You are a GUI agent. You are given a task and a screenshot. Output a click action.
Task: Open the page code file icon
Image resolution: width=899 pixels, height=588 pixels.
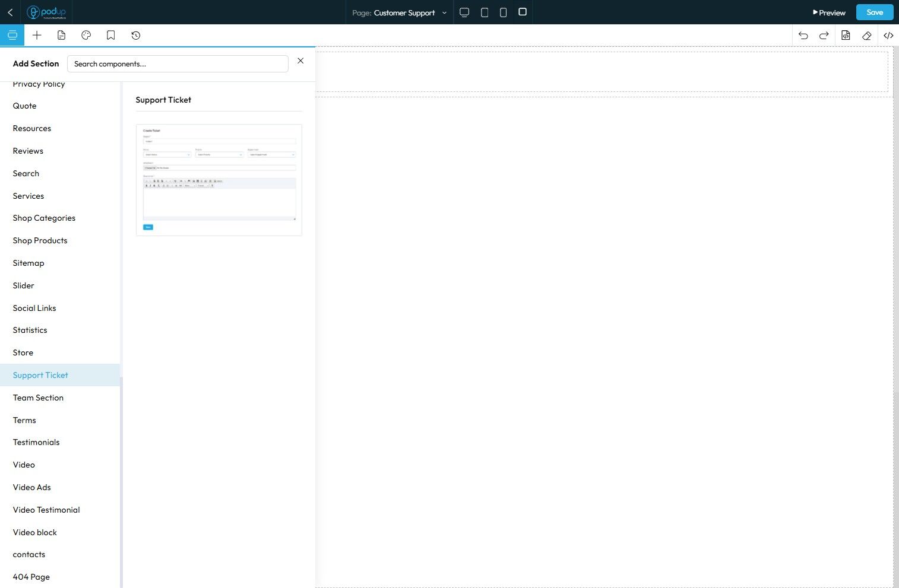(846, 36)
